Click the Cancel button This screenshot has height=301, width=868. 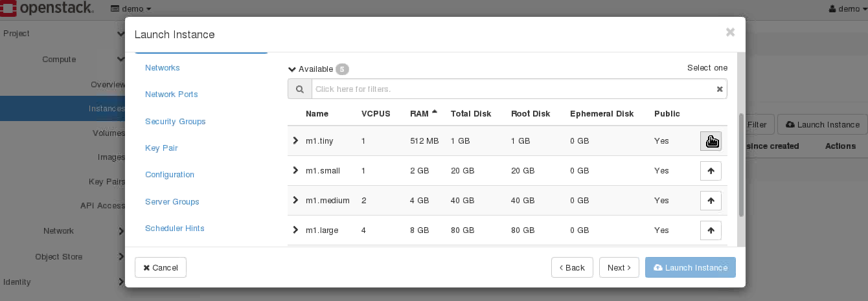pos(161,267)
